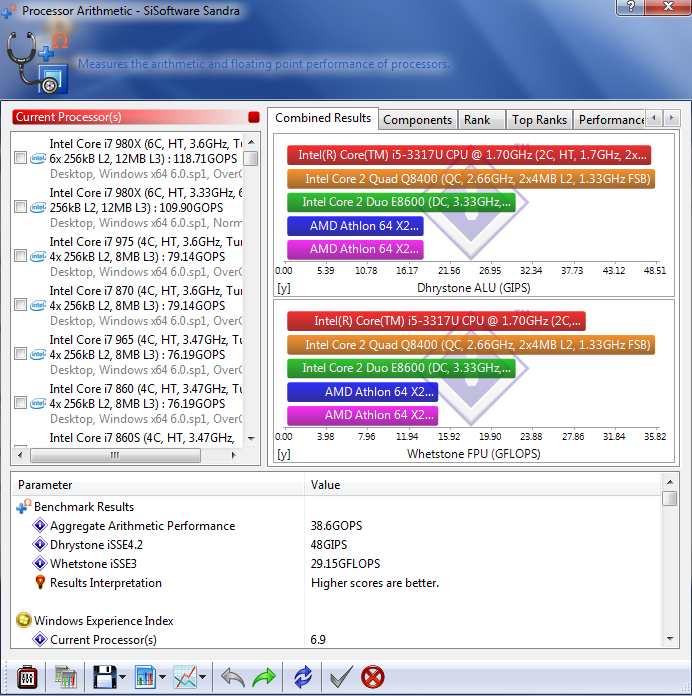Click the Sandra stethoscope module logo
692x696 pixels.
point(37,62)
